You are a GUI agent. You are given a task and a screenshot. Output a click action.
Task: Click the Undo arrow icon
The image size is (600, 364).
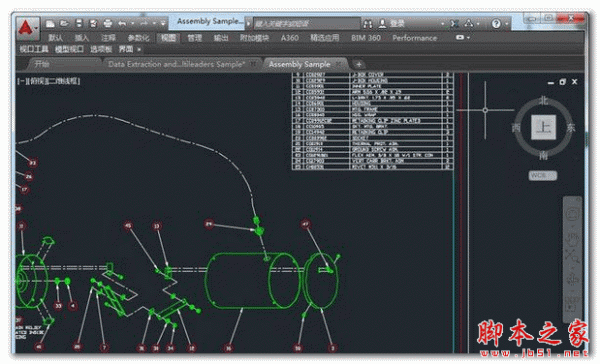tap(122, 24)
